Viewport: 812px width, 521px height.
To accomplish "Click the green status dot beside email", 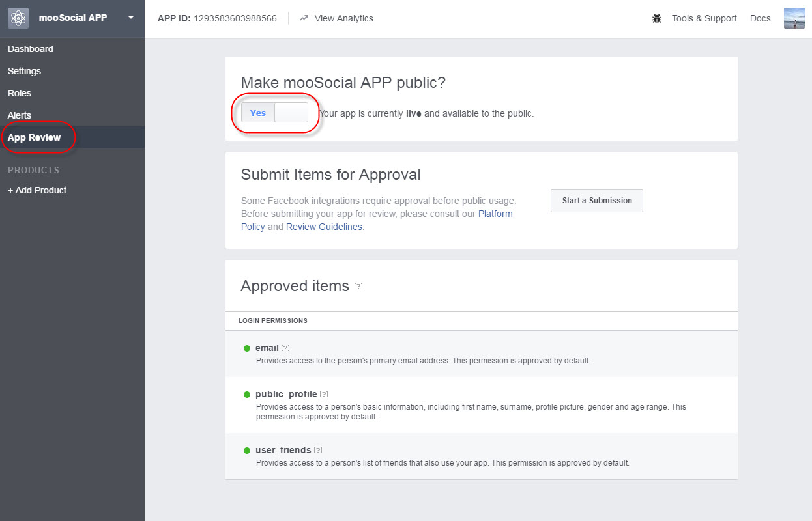I will (x=246, y=346).
